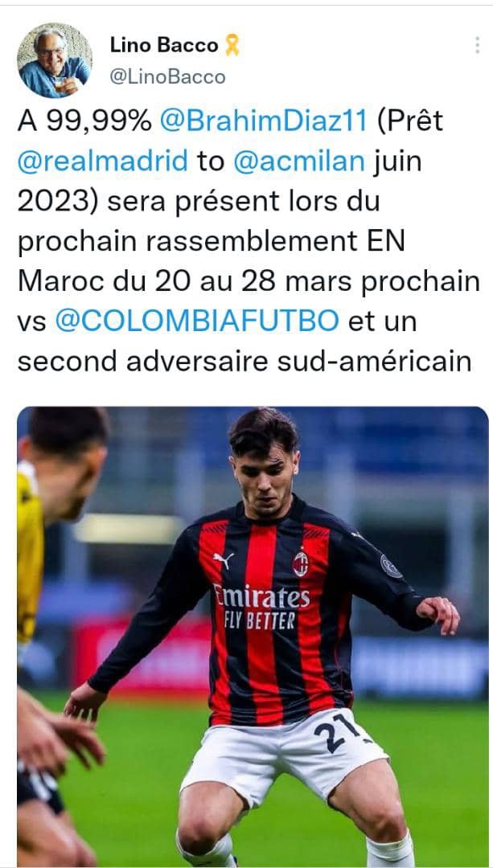493x868 pixels.
Task: Open the @BrahimDiaz11 mention
Action: pos(264,121)
